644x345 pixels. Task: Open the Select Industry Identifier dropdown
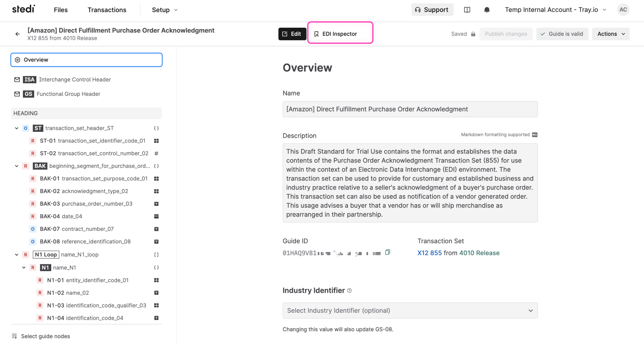(410, 310)
